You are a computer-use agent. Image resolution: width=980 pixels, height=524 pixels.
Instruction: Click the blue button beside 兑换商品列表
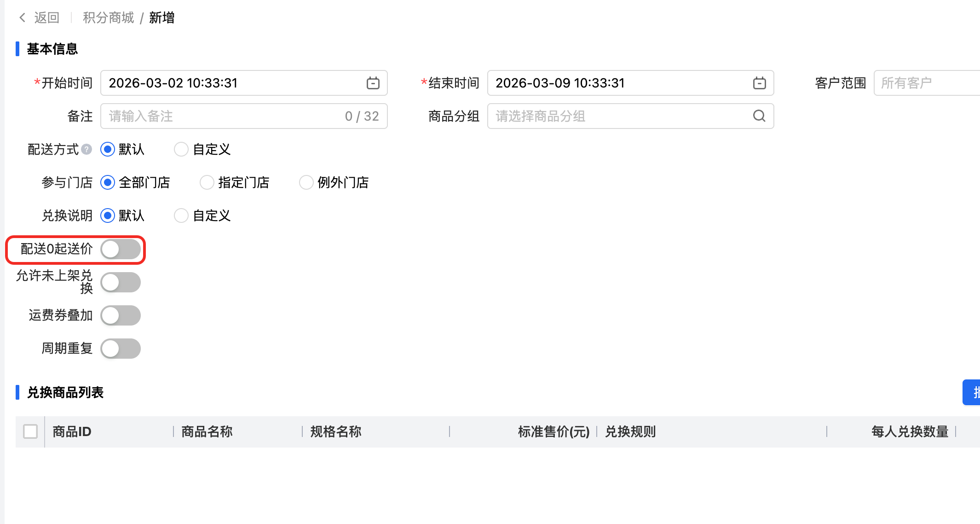coord(972,392)
